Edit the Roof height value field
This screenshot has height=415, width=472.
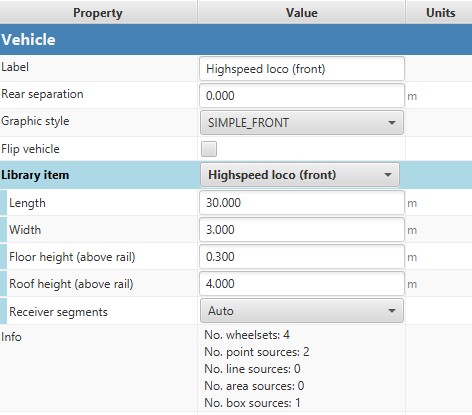pyautogui.click(x=302, y=284)
